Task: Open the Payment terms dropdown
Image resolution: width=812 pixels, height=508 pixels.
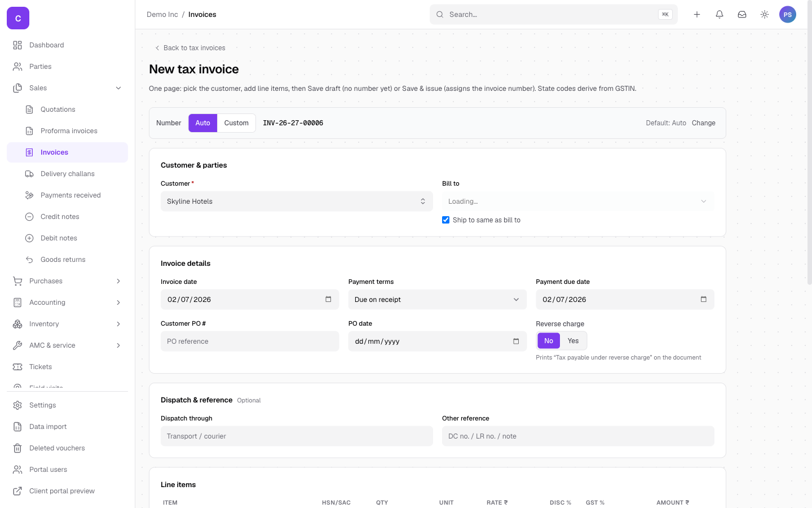Action: (x=438, y=300)
